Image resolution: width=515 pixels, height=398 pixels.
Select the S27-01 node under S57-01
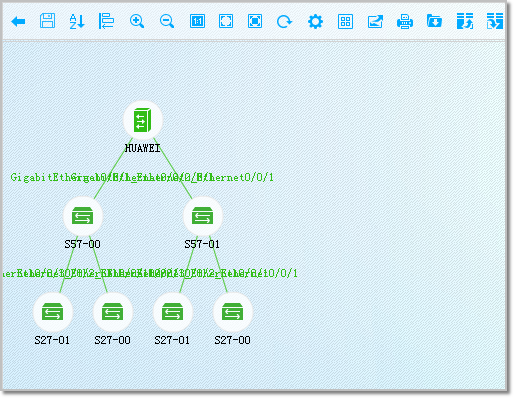click(x=173, y=313)
